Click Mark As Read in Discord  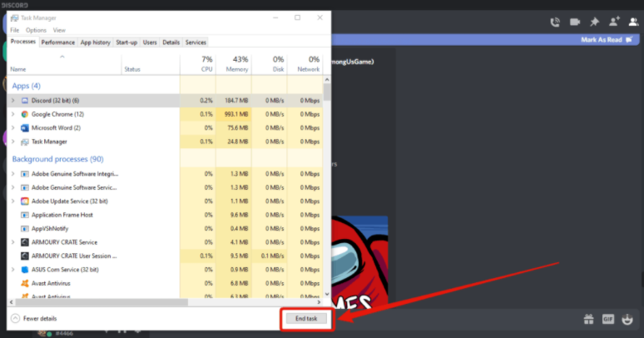coord(607,40)
